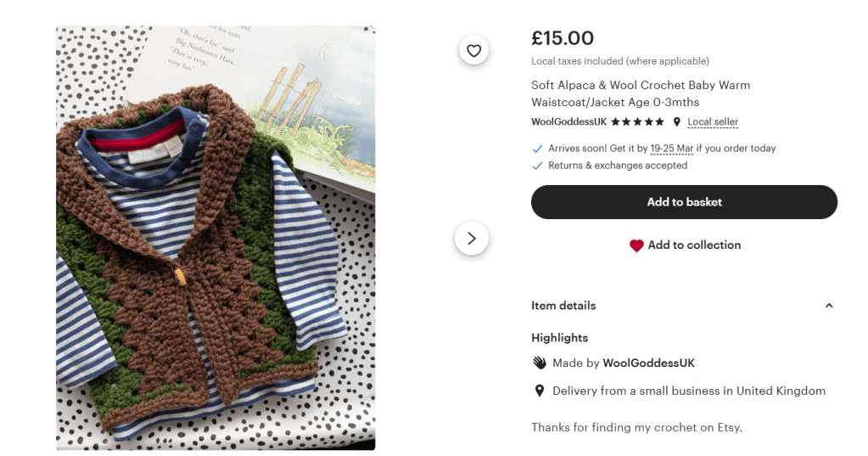This screenshot has height=456, width=868.
Task: Open the Local seller link
Action: click(x=713, y=121)
